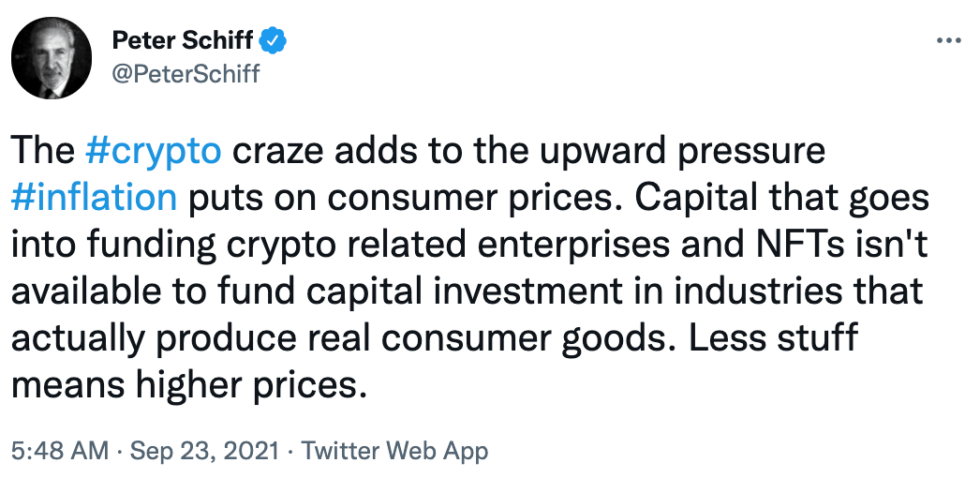Open the @PeterSchiff handle link

[186, 73]
